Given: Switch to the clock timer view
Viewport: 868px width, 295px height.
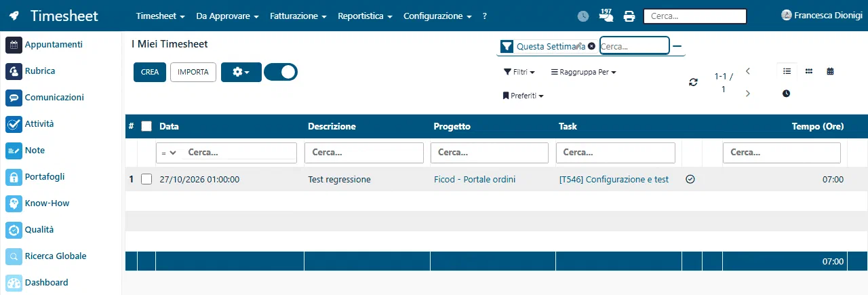Looking at the screenshot, I should [786, 94].
